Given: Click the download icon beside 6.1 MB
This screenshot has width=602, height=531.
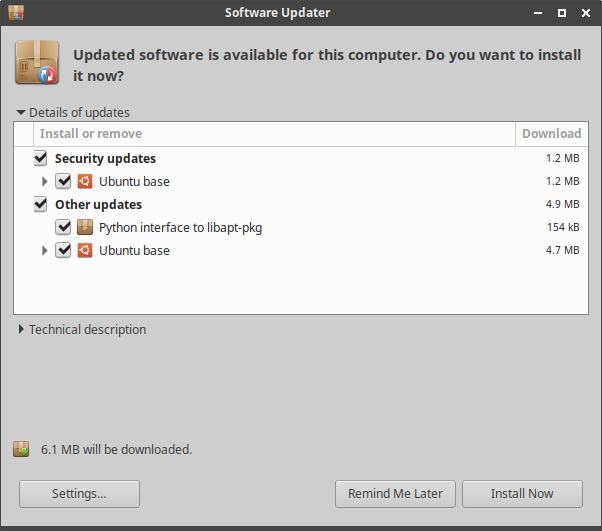Looking at the screenshot, I should 21,449.
